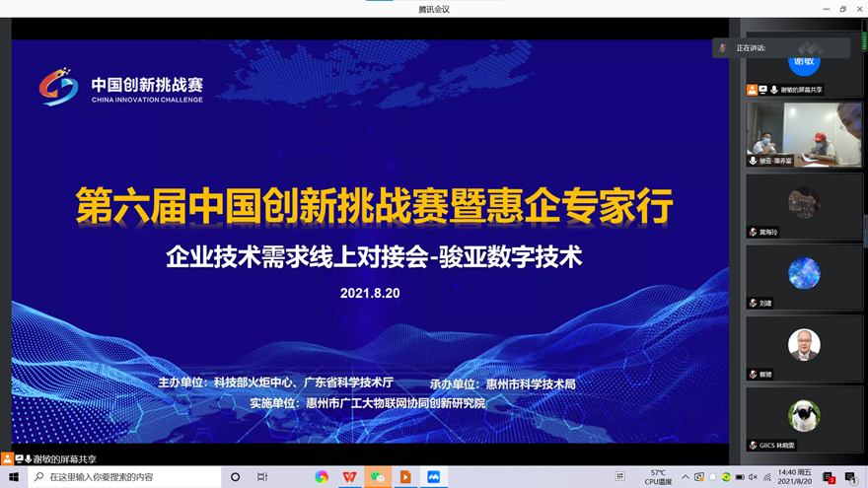This screenshot has width=868, height=488.
Task: Click the muted microphone icon in speaking bar
Action: point(722,48)
